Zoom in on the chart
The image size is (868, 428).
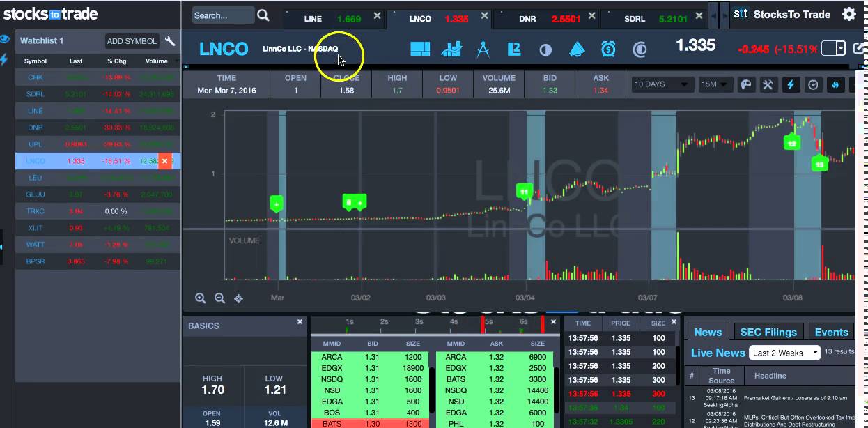pyautogui.click(x=201, y=298)
